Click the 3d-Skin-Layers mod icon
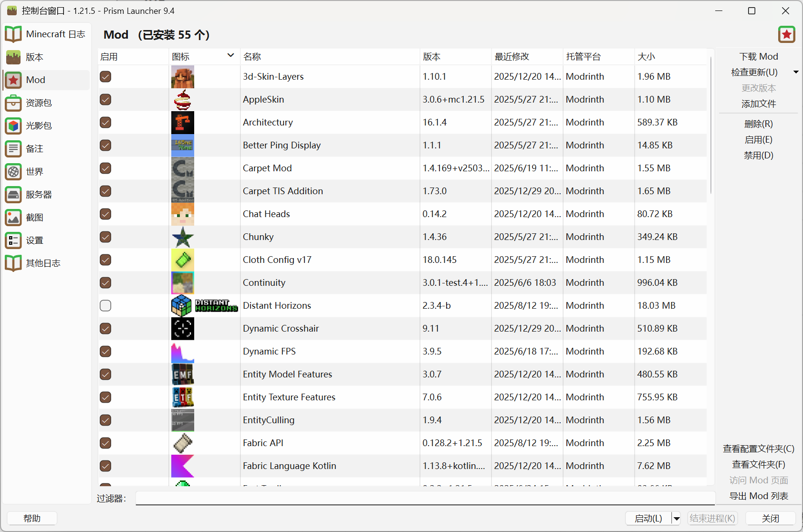The width and height of the screenshot is (803, 532). (x=183, y=77)
